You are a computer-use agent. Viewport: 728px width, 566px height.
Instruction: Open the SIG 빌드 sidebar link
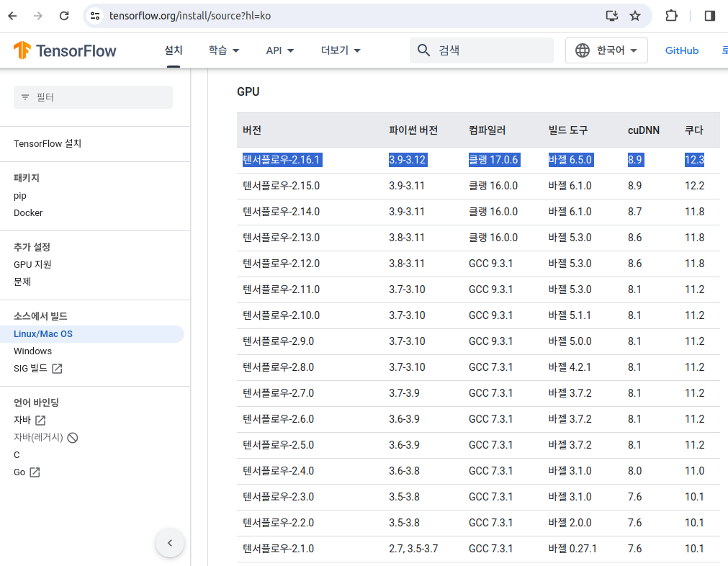pos(31,368)
